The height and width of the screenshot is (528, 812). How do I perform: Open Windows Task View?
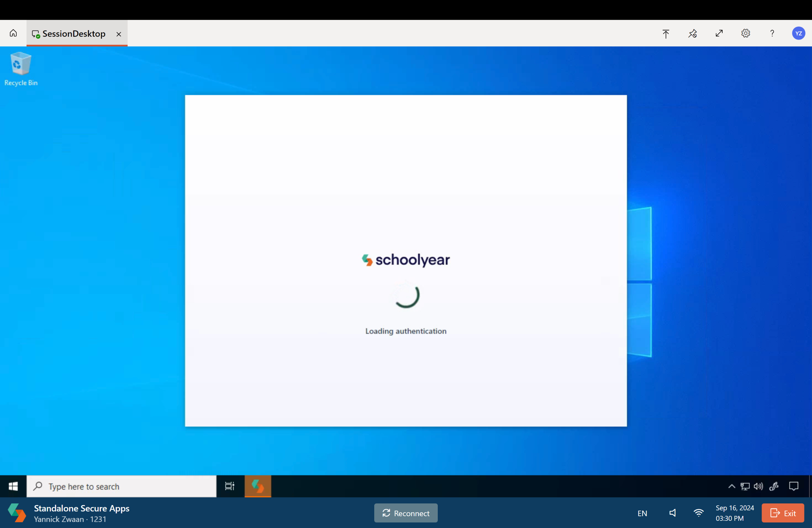(230, 486)
